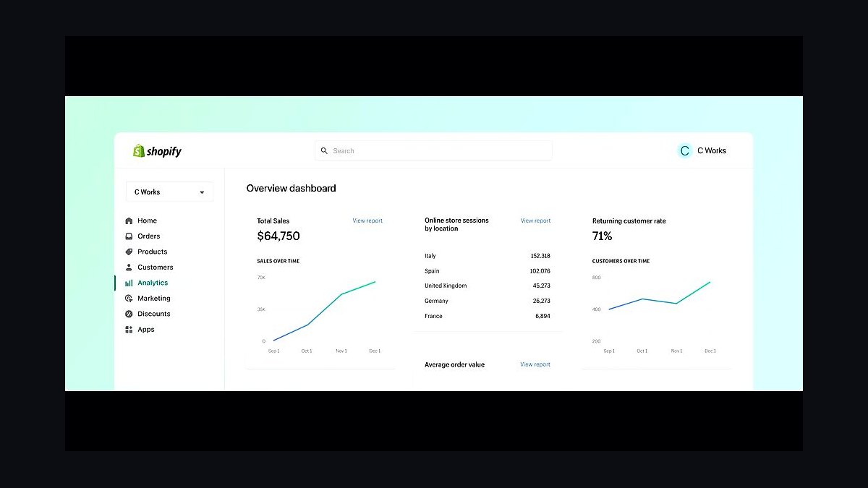Click the Marketing target icon
This screenshot has width=868, height=488.
click(x=129, y=299)
